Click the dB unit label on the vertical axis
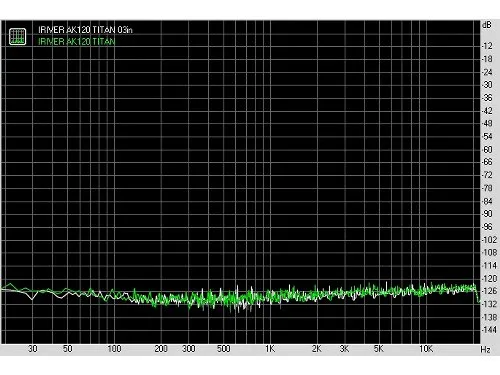The height and width of the screenshot is (375, 500). click(x=487, y=25)
